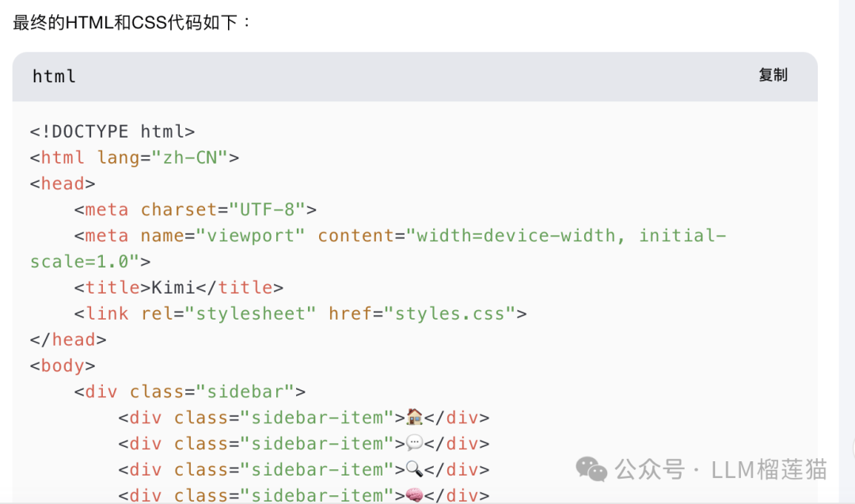The height and width of the screenshot is (504, 855).
Task: Click the "styles.css" href value
Action: pos(450,313)
